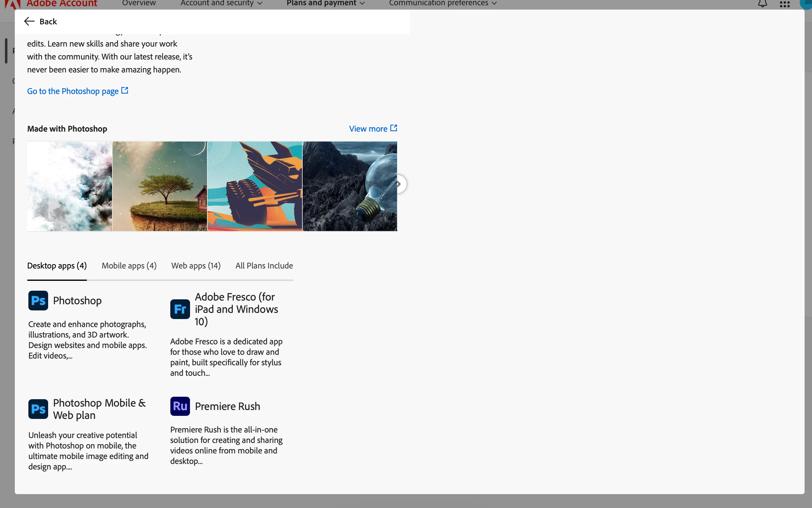Click the Premiere Rush Ru icon
Image resolution: width=812 pixels, height=508 pixels.
(x=180, y=406)
